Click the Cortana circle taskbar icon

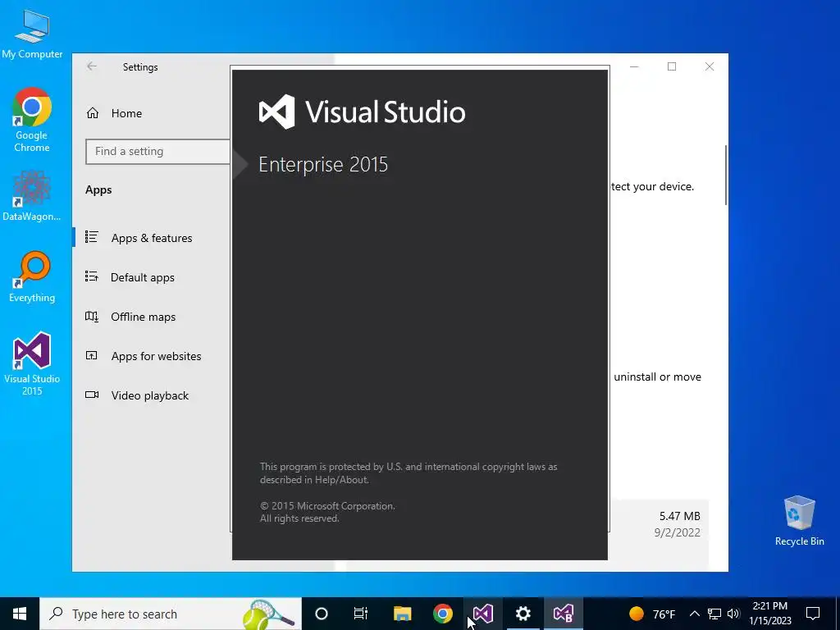(322, 614)
